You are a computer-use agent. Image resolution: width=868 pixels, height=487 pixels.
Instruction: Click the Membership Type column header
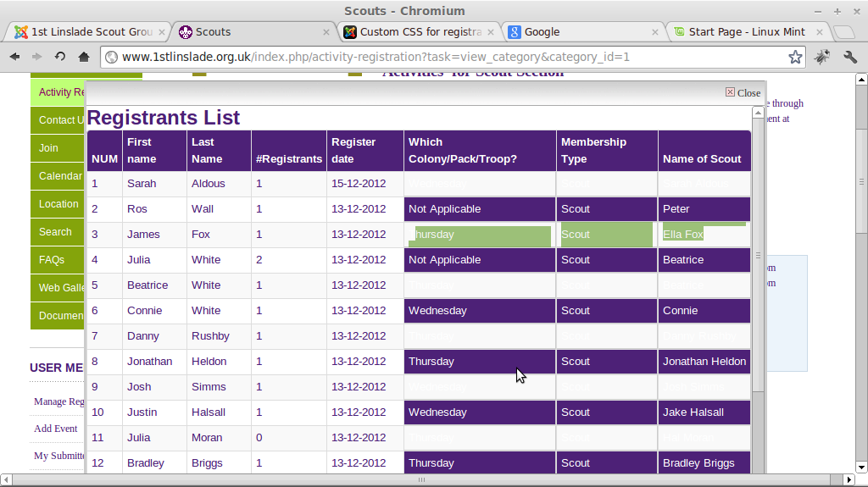pyautogui.click(x=607, y=151)
